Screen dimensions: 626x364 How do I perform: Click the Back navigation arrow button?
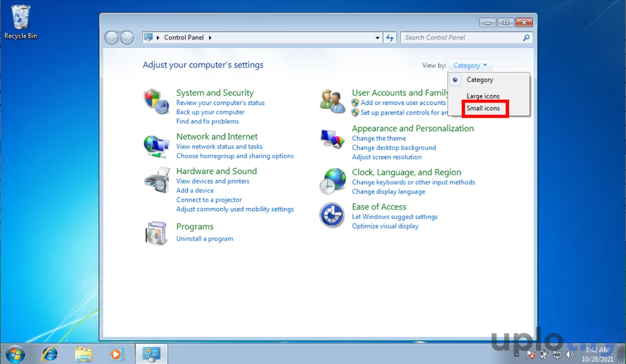(x=112, y=38)
